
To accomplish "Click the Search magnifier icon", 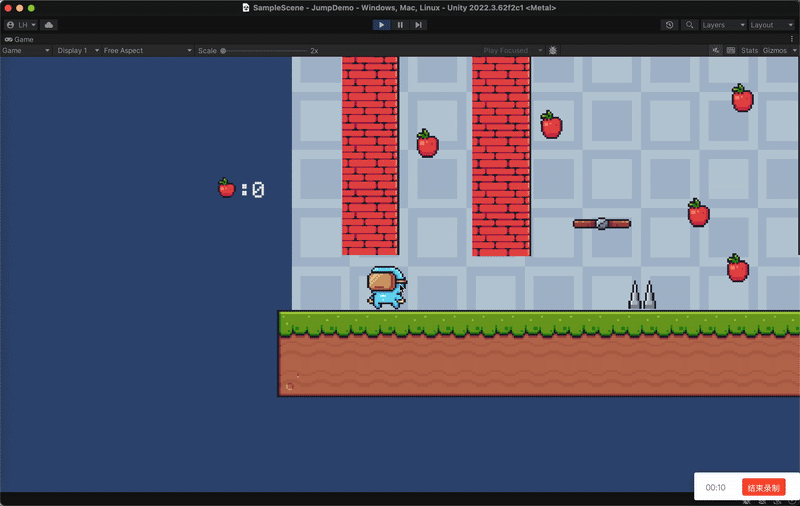I will 690,25.
